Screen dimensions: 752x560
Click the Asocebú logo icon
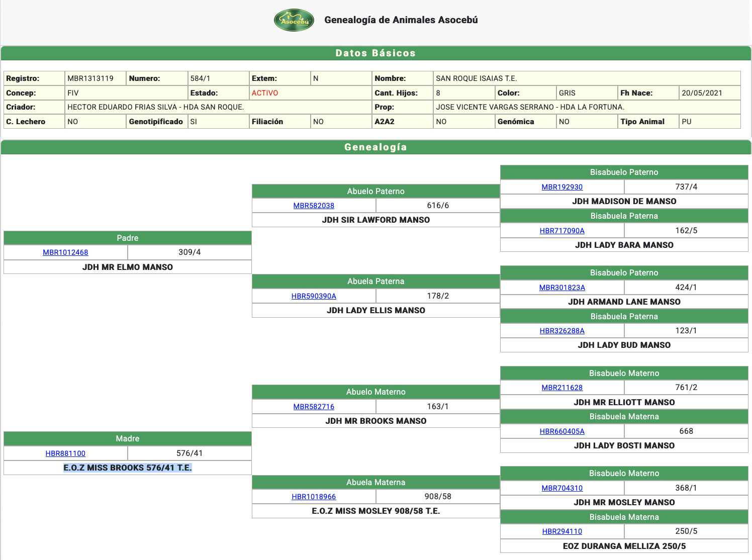tap(294, 20)
